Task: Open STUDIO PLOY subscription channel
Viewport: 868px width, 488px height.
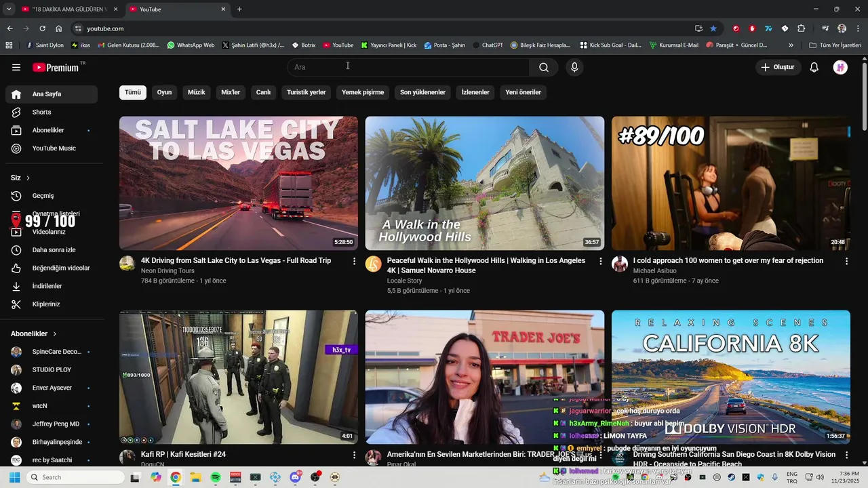Action: [x=52, y=370]
